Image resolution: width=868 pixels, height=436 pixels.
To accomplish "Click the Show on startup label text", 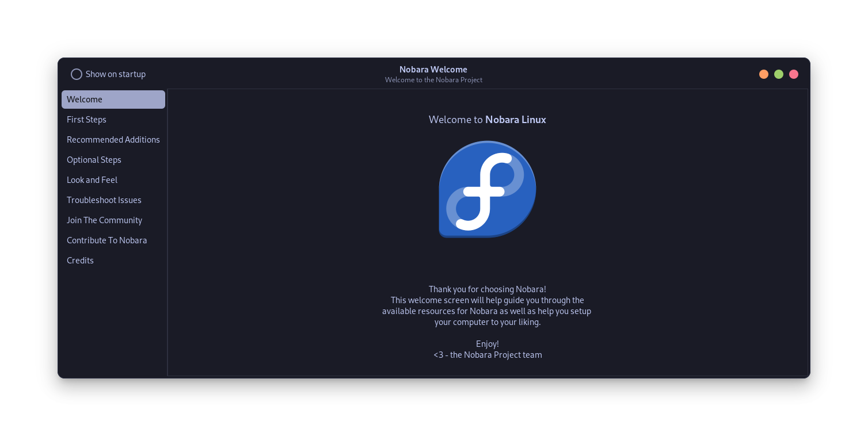I will (115, 74).
